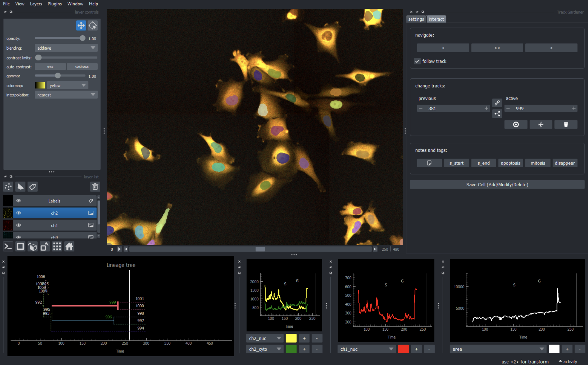
Task: Click the mitosis tag button
Action: point(538,163)
